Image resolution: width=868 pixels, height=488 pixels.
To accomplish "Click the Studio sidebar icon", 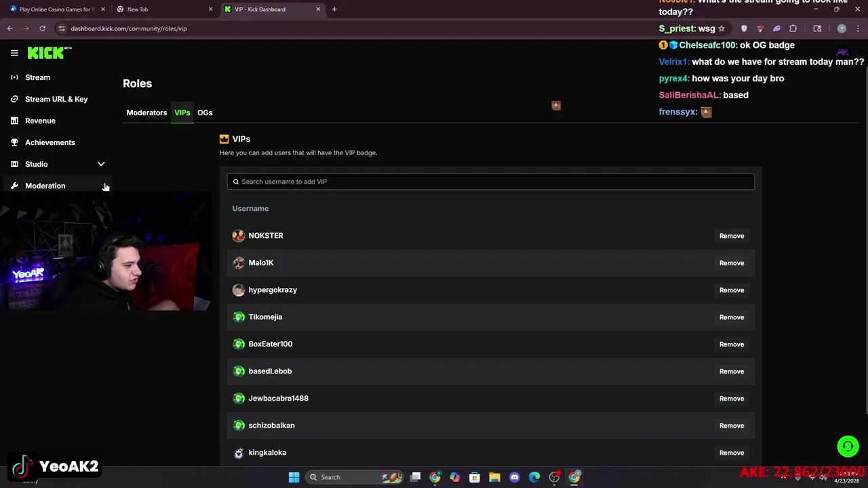I will (x=14, y=164).
